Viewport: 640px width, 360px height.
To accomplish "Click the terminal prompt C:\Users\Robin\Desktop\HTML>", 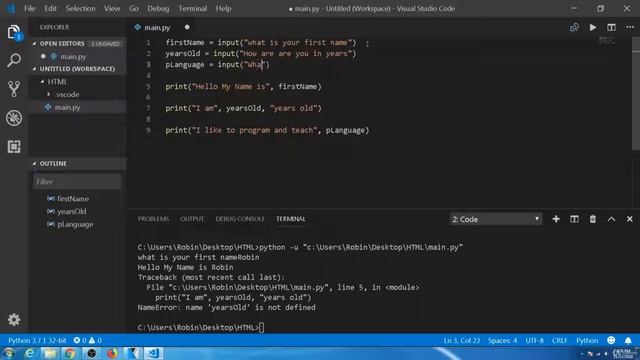I will 198,327.
